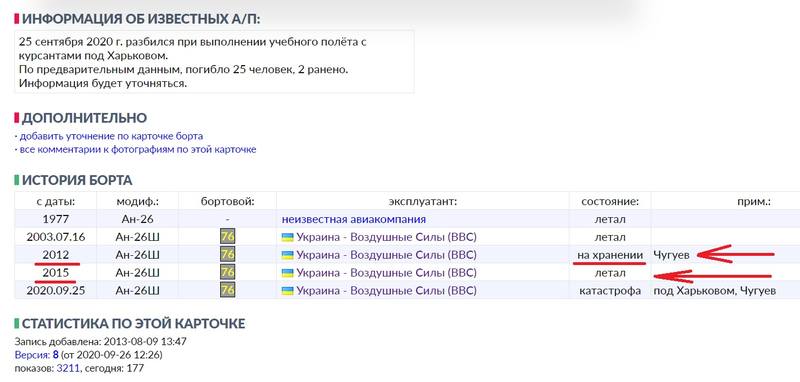
Task: Select the 1977 date cell
Action: 56,220
